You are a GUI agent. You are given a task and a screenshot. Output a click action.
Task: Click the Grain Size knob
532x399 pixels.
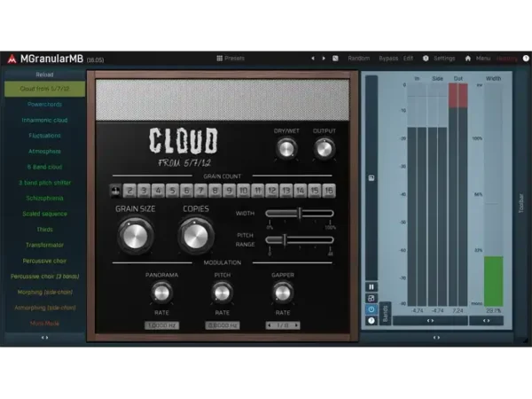tap(136, 236)
